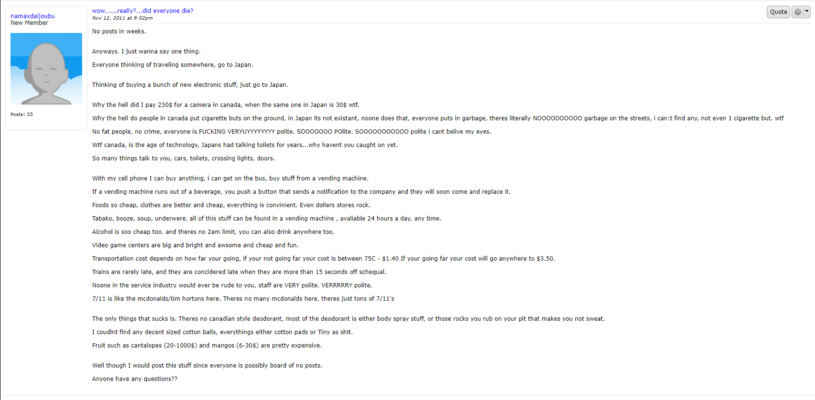The width and height of the screenshot is (815, 400).
Task: Click the "7/11 is like the mcdonalds" line
Action: tap(243, 298)
